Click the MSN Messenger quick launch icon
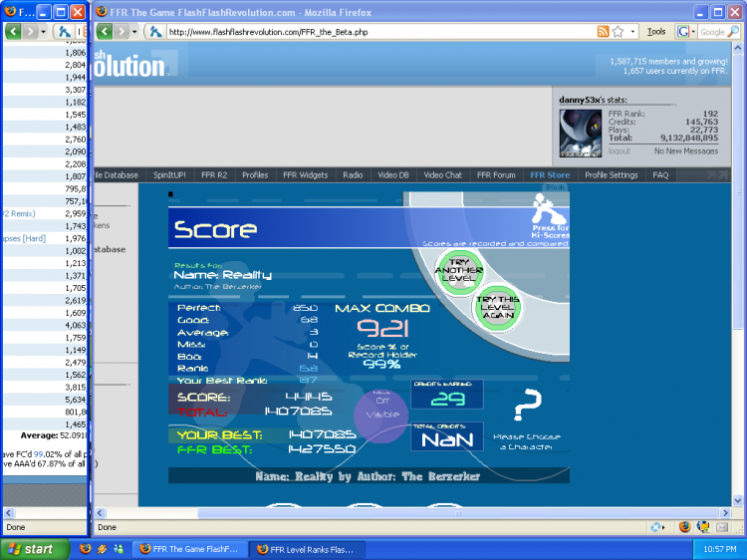The height and width of the screenshot is (560, 747). [119, 549]
